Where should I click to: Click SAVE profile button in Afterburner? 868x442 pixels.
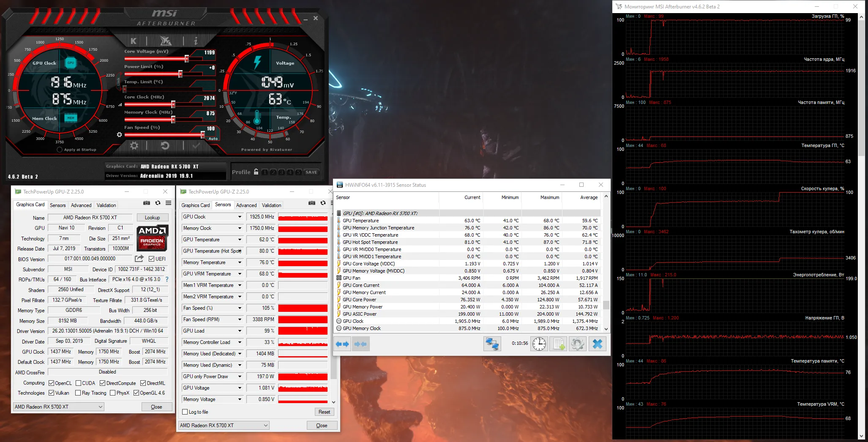click(311, 172)
